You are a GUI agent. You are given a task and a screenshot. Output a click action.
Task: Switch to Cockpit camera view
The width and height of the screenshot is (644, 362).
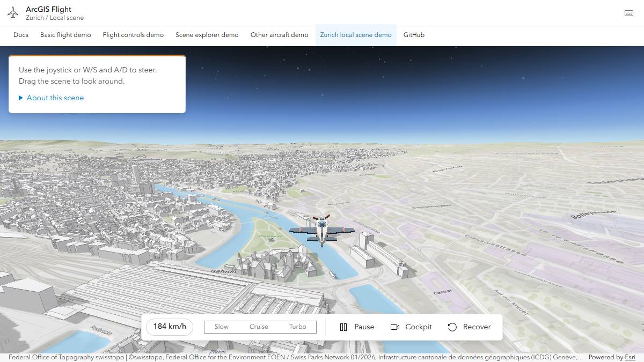click(411, 327)
